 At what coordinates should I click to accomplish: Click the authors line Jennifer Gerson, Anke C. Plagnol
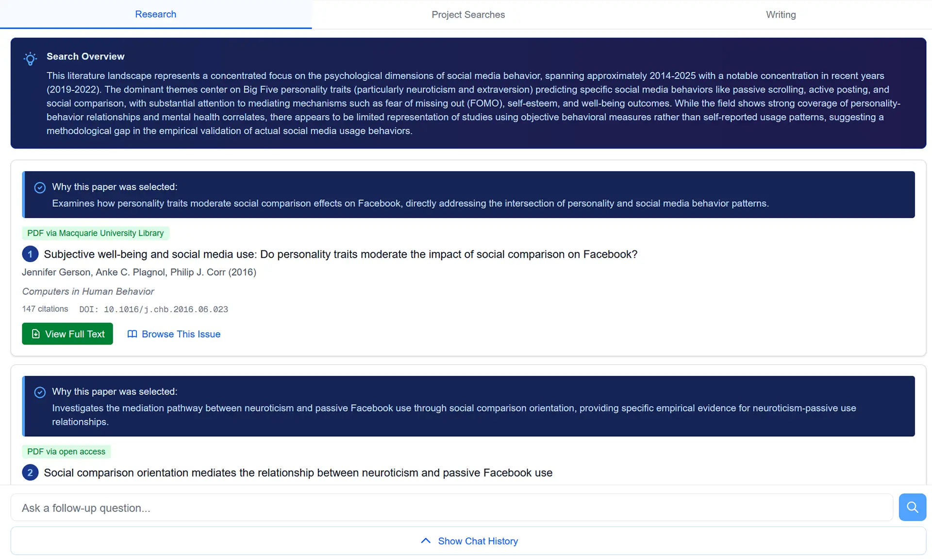(x=139, y=272)
